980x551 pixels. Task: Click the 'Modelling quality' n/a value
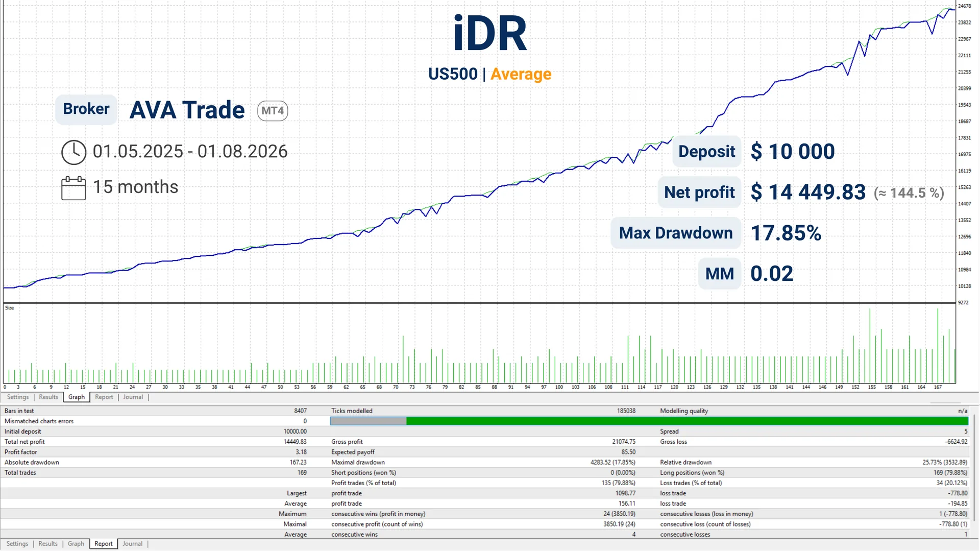pos(963,411)
